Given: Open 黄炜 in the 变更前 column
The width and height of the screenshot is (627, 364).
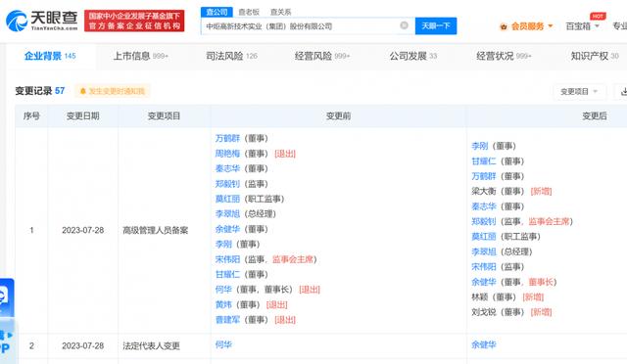Looking at the screenshot, I should coord(223,304).
